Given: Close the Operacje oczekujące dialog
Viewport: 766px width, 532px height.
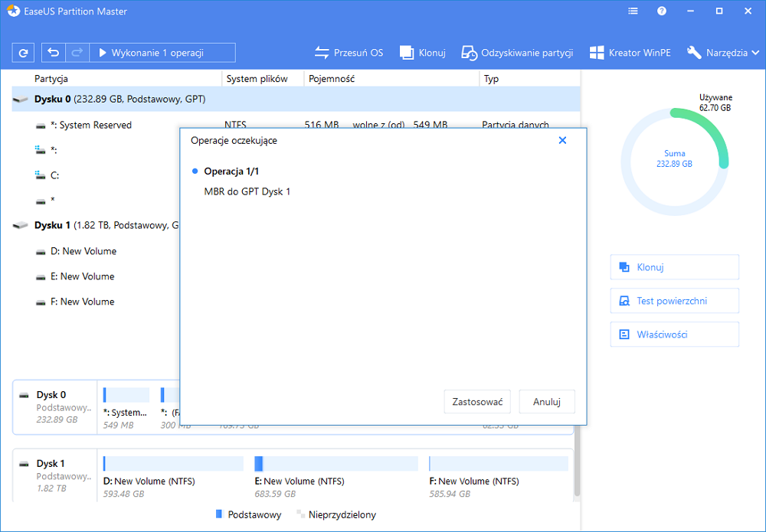Looking at the screenshot, I should click(x=562, y=141).
